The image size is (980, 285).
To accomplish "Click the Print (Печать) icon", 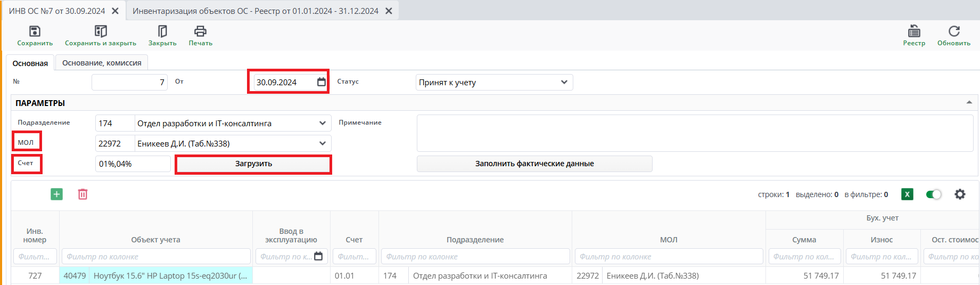I will [200, 31].
